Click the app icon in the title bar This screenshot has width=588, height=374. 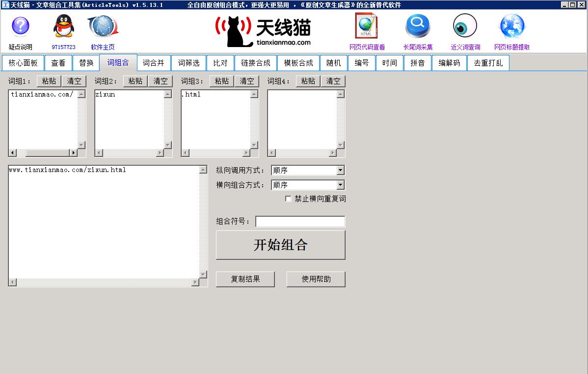[5, 5]
